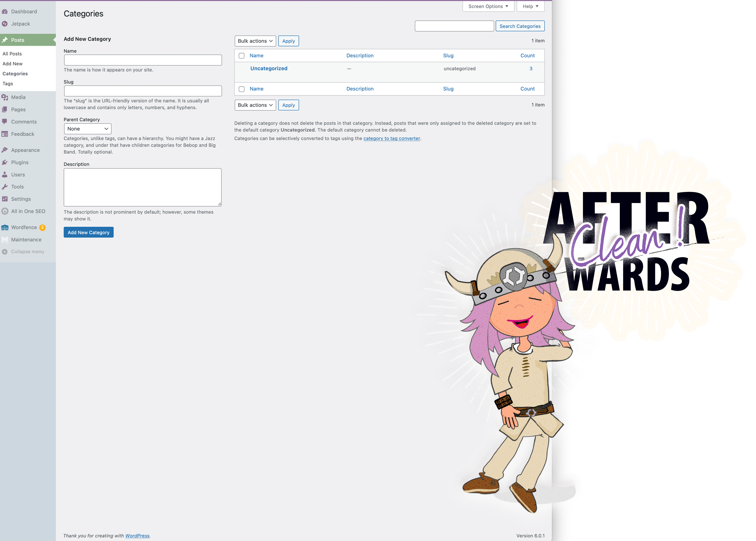Click the Users person icon
The width and height of the screenshot is (756, 541).
coord(5,174)
